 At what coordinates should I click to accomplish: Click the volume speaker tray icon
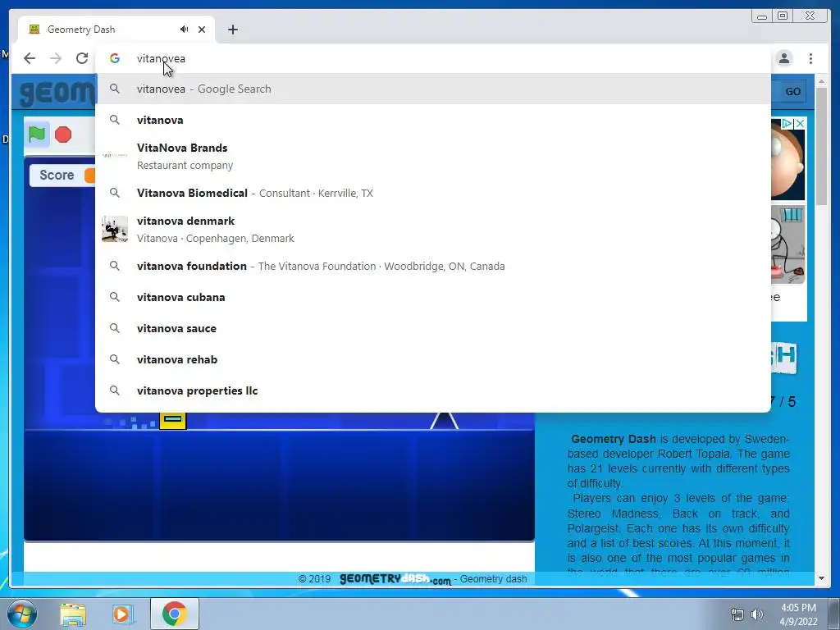pyautogui.click(x=757, y=614)
